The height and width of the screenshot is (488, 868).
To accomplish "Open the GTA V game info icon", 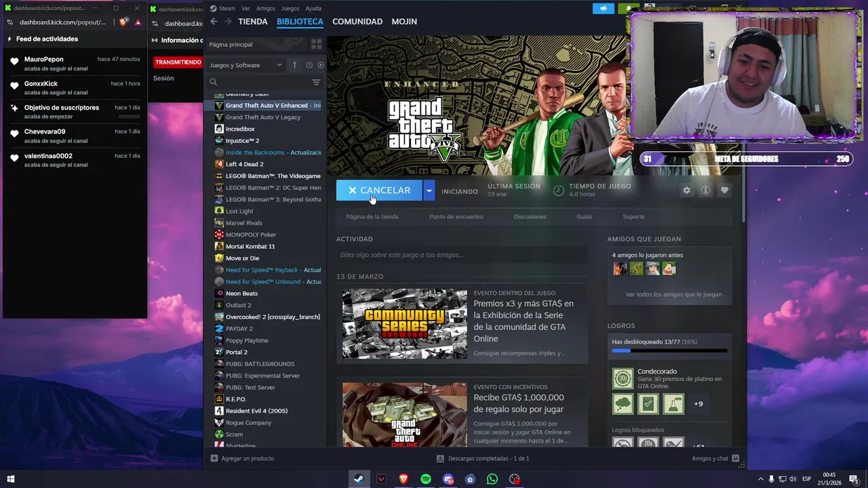I will (705, 190).
